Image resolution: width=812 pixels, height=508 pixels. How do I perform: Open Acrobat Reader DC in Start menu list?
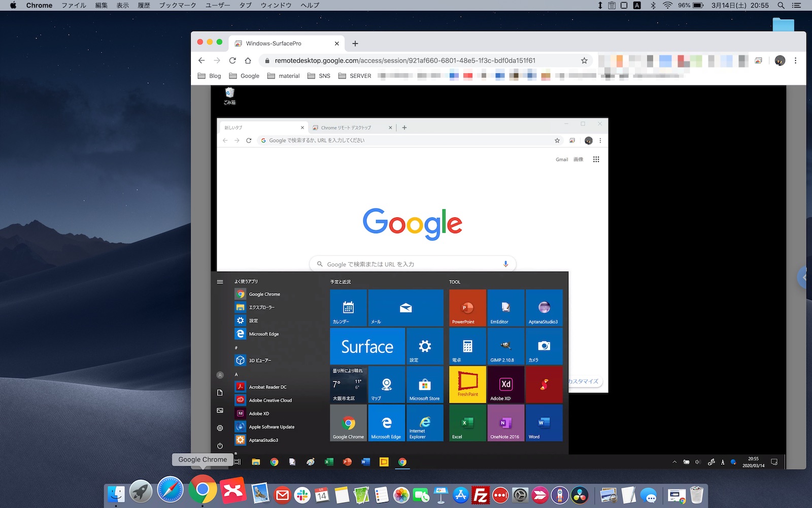(x=261, y=387)
